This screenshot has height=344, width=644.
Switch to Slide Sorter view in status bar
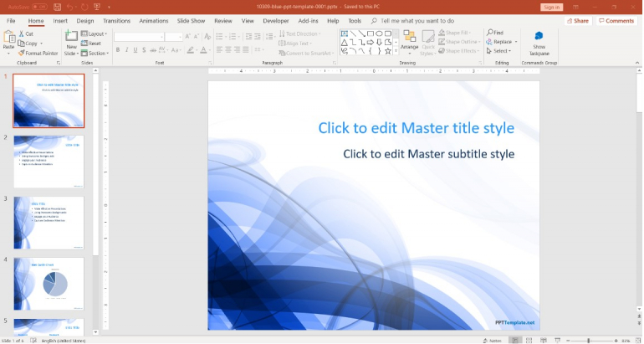(x=530, y=340)
